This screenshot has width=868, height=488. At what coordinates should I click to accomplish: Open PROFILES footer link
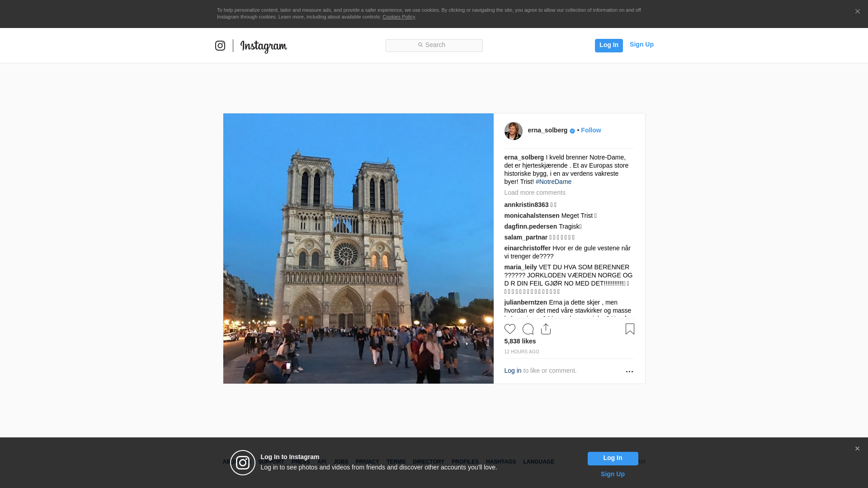[x=465, y=462]
